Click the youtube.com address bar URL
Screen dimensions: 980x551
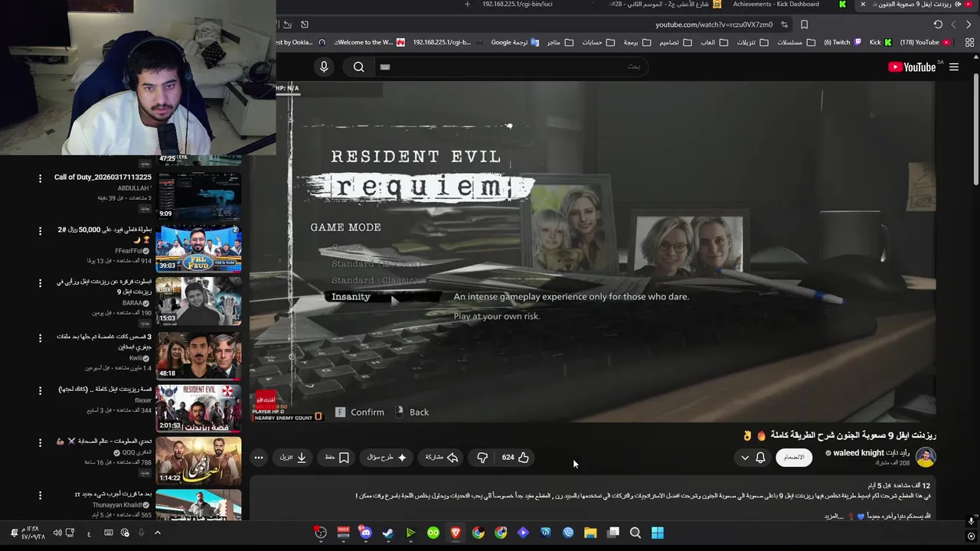coord(714,24)
